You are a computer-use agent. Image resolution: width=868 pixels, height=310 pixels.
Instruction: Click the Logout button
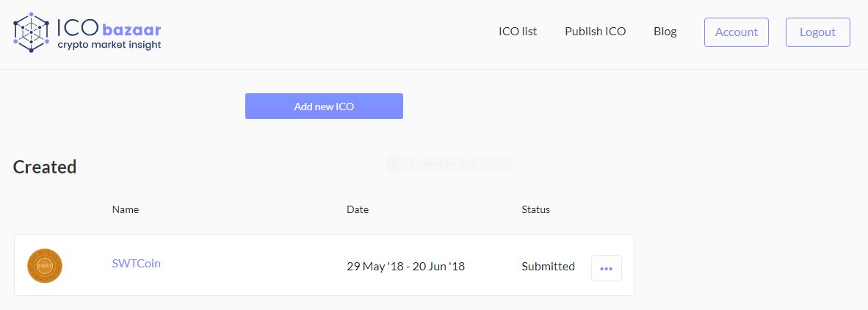817,32
